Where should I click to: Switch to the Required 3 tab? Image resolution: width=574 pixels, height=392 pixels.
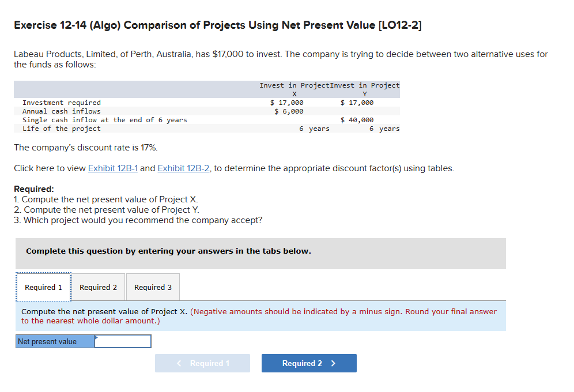152,287
